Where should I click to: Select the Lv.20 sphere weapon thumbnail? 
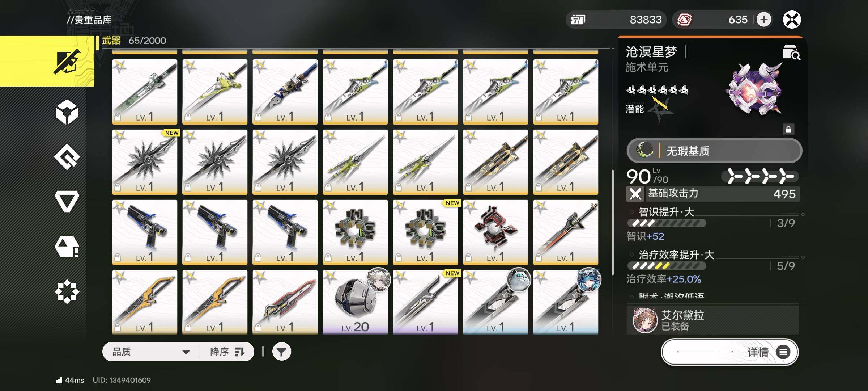(355, 302)
